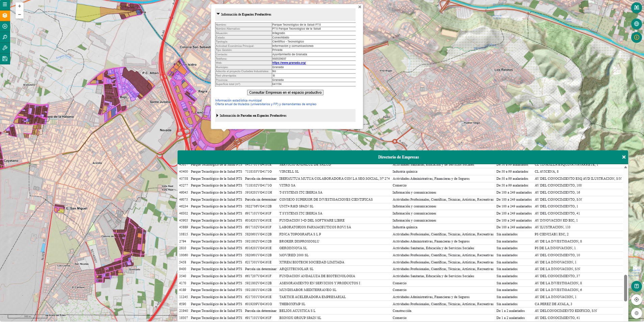Click Consultar Empresas en el espacio productivo
The image size is (644, 322).
[285, 92]
